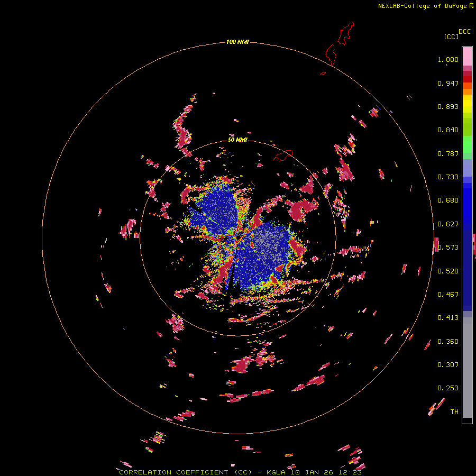Click the 0.893 legend value
Viewport: 476px width, 476px height.
(x=448, y=106)
